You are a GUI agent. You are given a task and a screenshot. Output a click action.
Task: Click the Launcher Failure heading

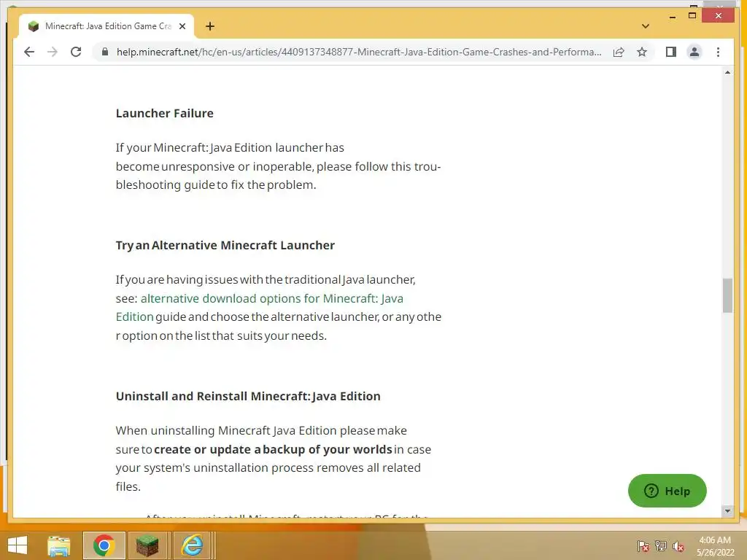point(164,113)
